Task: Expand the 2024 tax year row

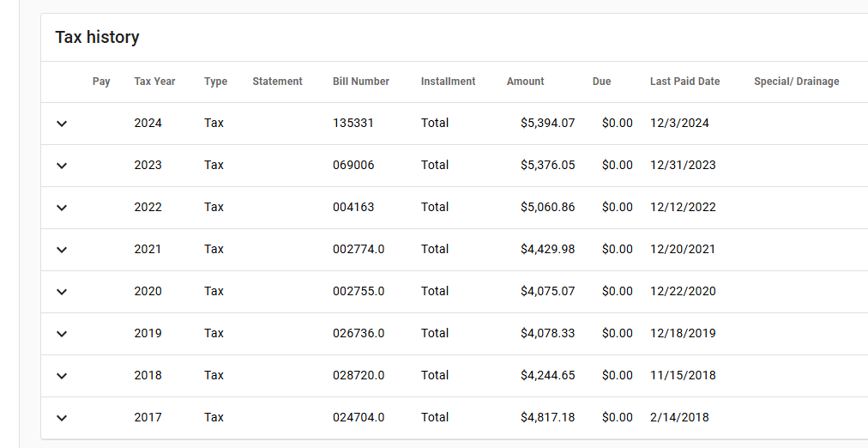Action: click(62, 124)
